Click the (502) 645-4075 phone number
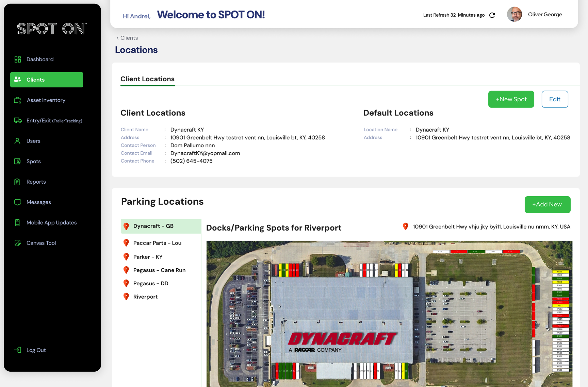This screenshot has height=387, width=588. click(x=191, y=161)
